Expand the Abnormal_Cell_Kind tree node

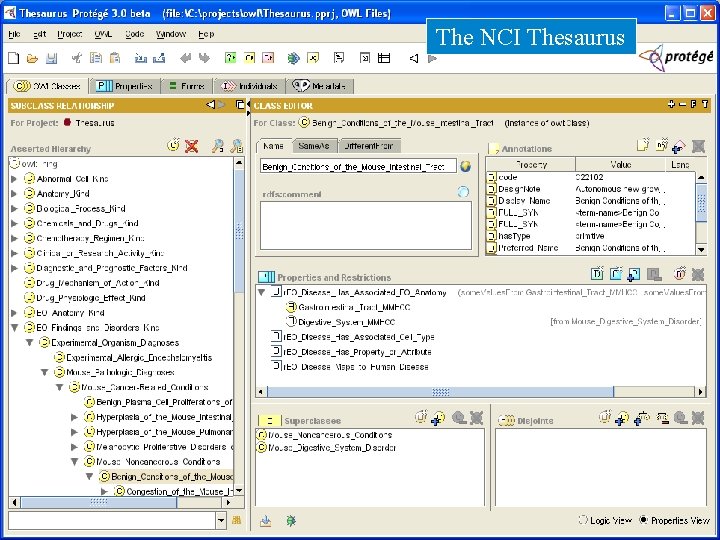14,179
